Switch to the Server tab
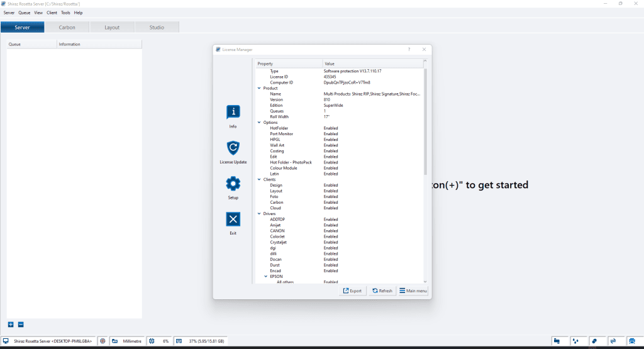This screenshot has width=644, height=349. 22,28
